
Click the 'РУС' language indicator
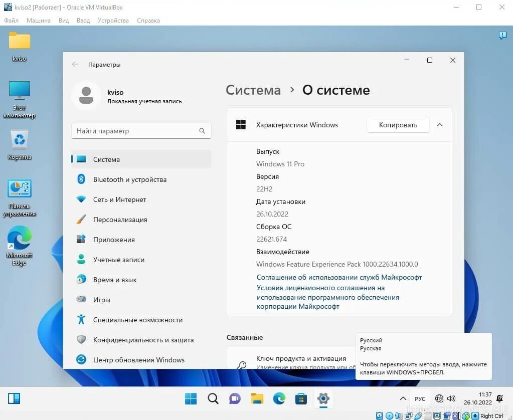420,399
